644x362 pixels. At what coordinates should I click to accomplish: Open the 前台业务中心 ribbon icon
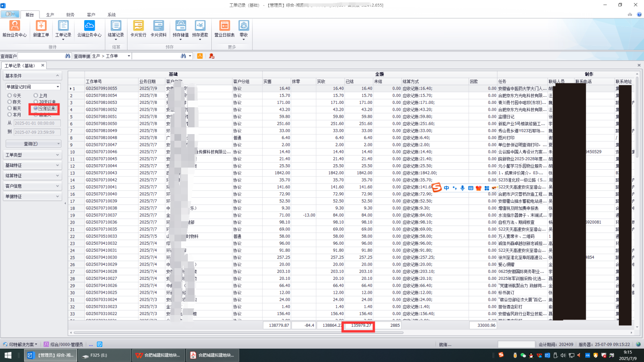click(14, 28)
